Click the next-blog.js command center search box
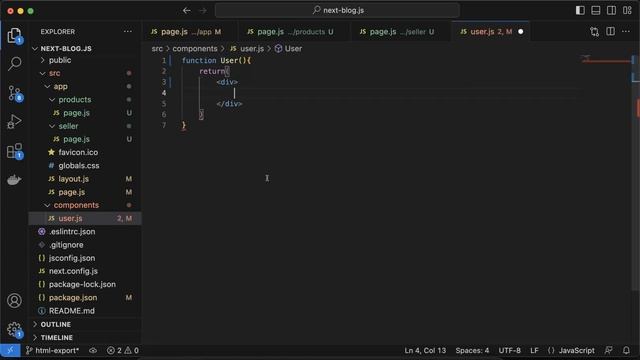 click(338, 11)
